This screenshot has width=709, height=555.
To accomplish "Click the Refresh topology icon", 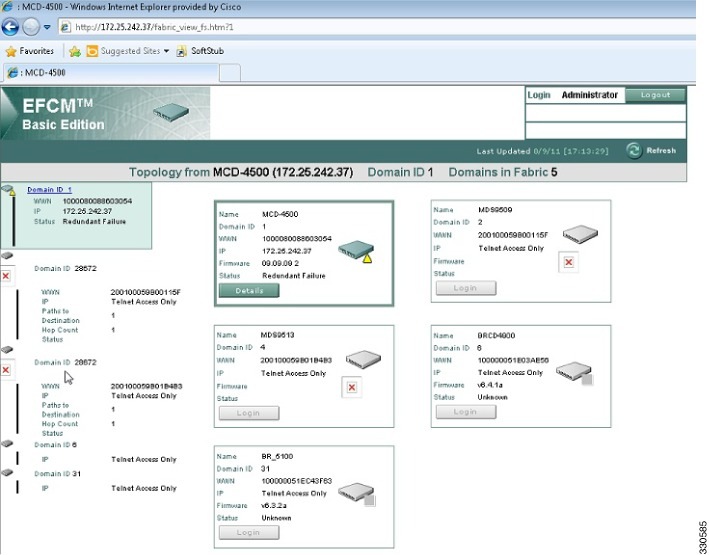I will [634, 151].
